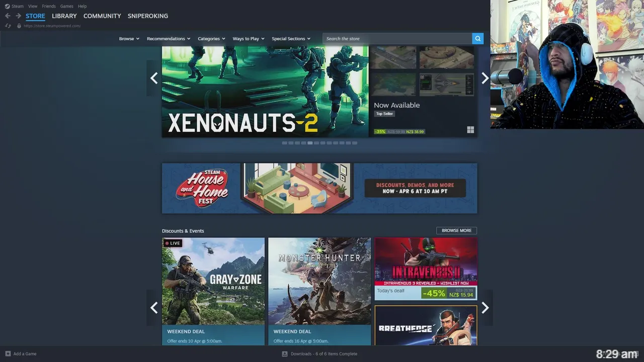Expand the Recommendations dropdown
The width and height of the screenshot is (644, 362).
point(169,39)
